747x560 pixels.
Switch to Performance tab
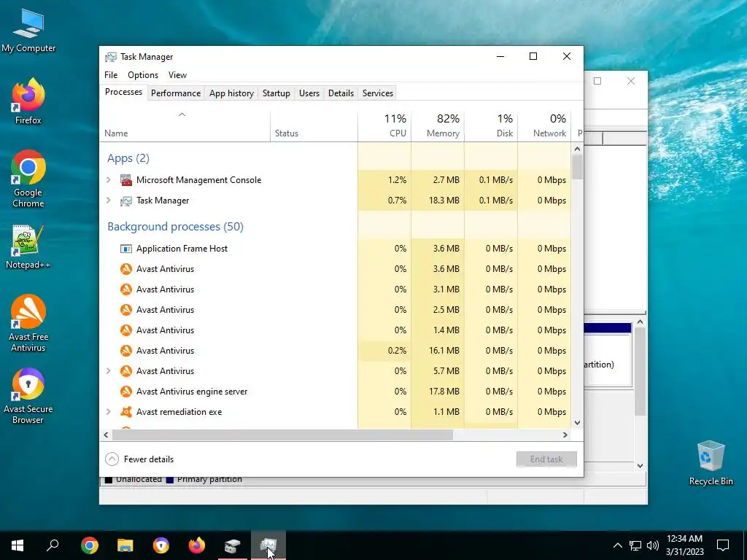pos(176,93)
